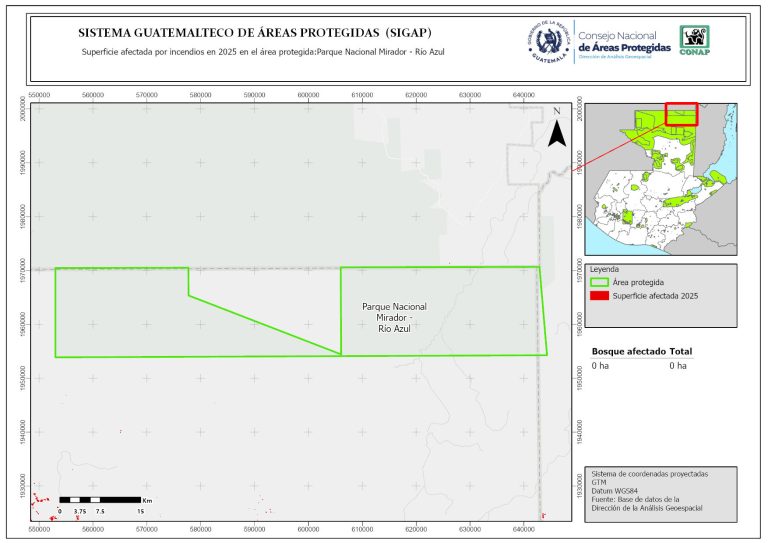The image size is (768, 543).
Task: Click the Leyenda heading
Action: pos(605,270)
